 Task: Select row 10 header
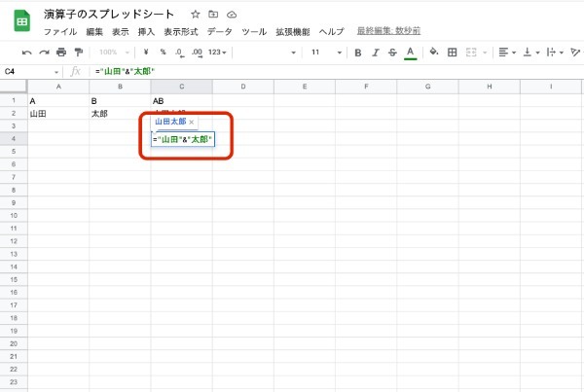pos(14,216)
